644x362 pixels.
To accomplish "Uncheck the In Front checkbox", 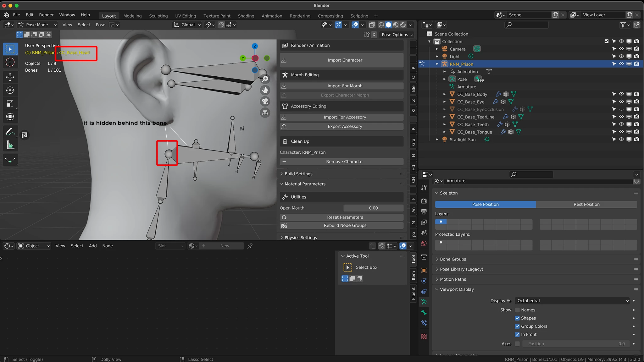I will click(x=517, y=334).
